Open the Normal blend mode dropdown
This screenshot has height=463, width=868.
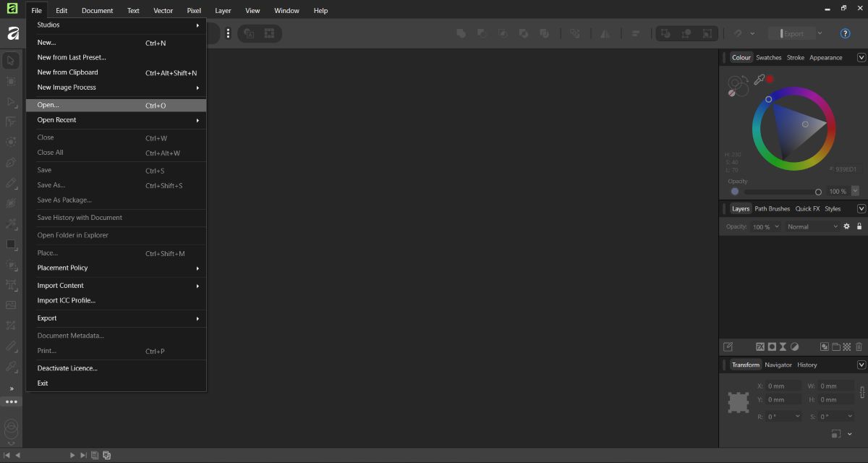(x=812, y=226)
